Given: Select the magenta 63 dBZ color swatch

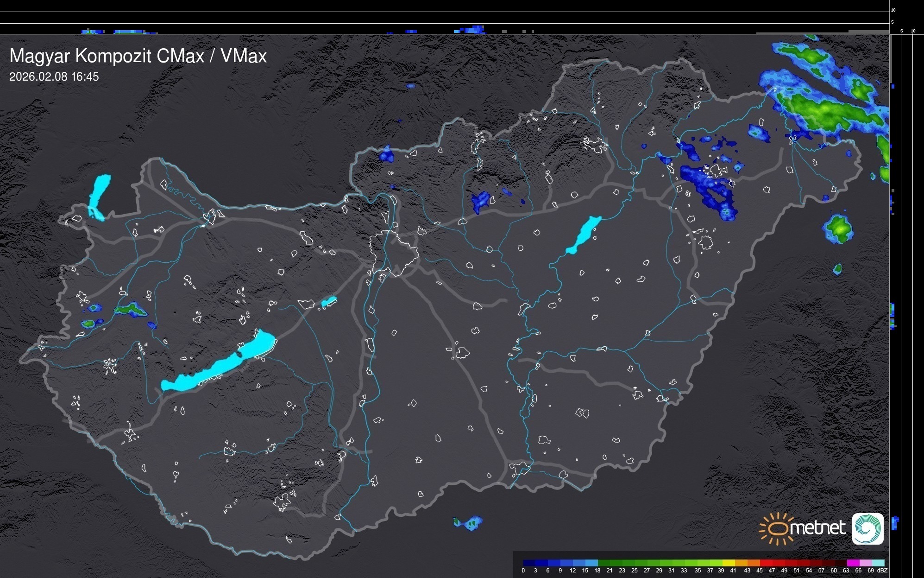Looking at the screenshot, I should point(852,563).
